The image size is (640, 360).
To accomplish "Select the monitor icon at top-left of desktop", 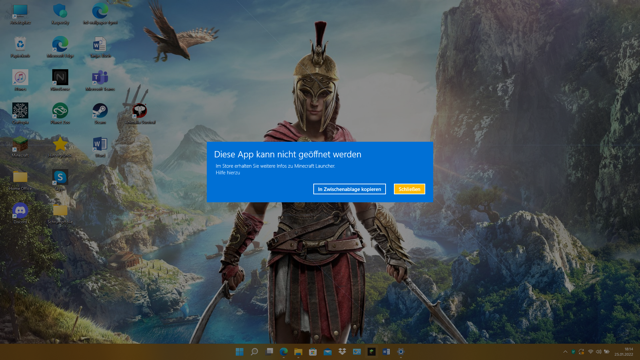I will pos(20,11).
